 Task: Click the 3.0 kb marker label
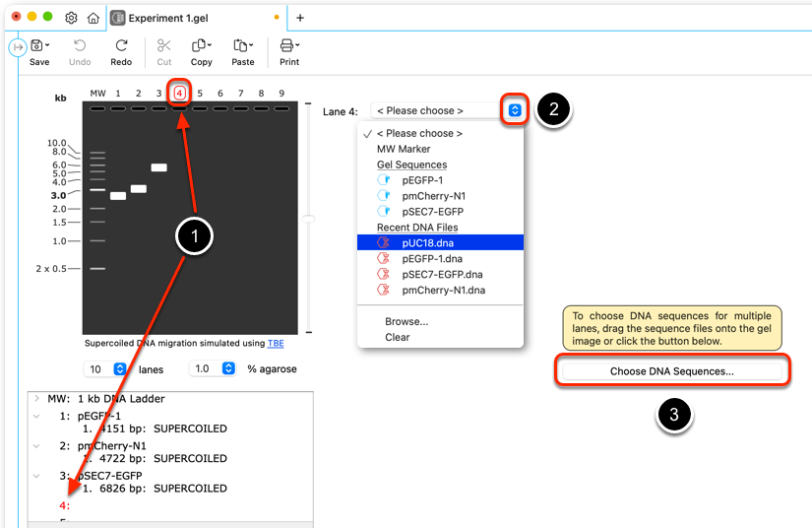click(58, 195)
